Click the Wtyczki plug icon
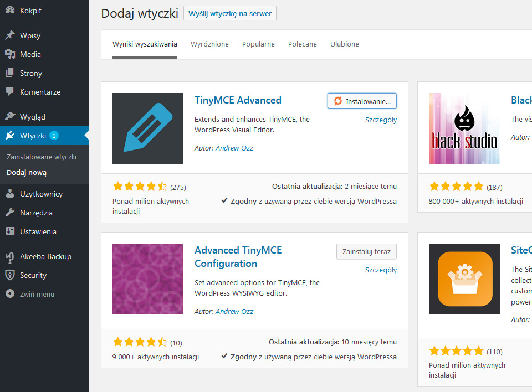This screenshot has width=532, height=392. [x=10, y=135]
